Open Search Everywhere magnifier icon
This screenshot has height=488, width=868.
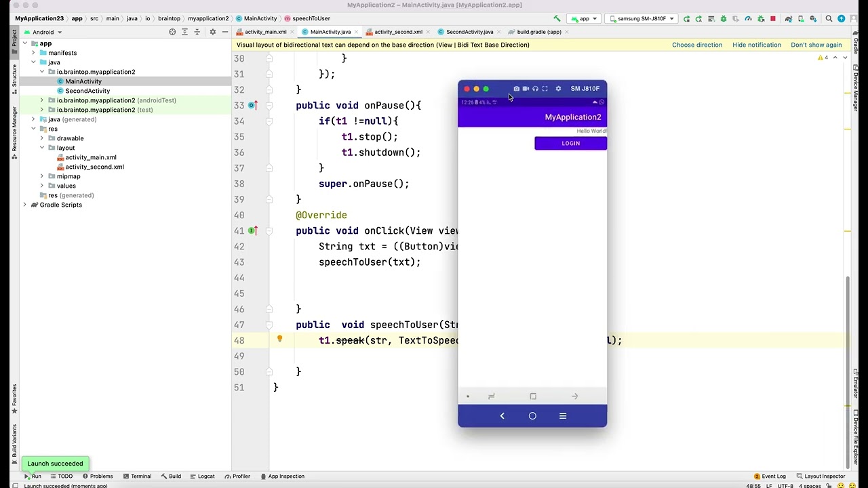coord(829,18)
